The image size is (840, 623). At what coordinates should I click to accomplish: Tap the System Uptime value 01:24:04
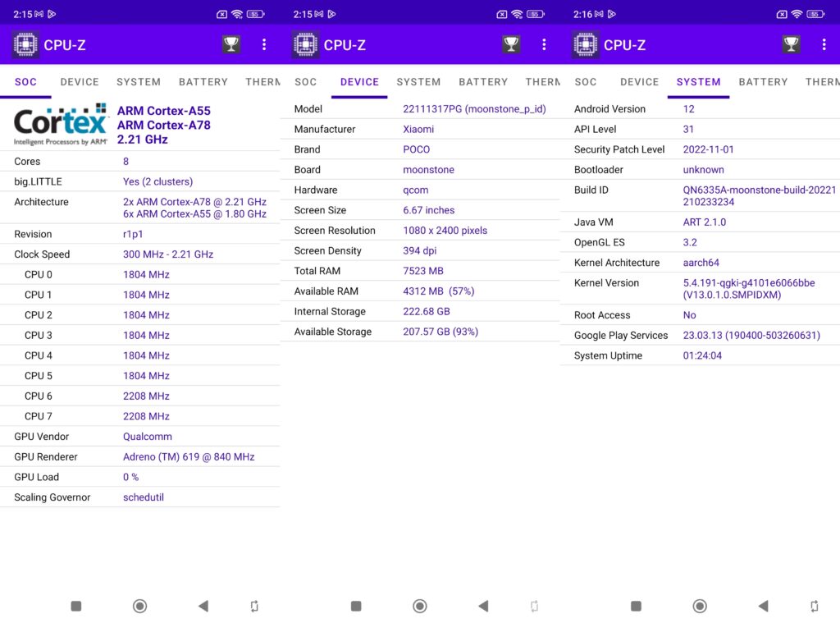coord(702,355)
